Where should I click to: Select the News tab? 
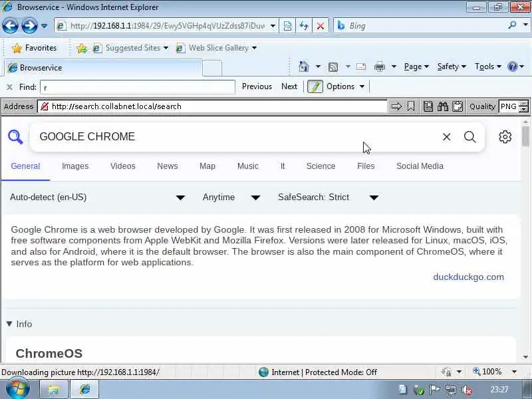(x=168, y=166)
